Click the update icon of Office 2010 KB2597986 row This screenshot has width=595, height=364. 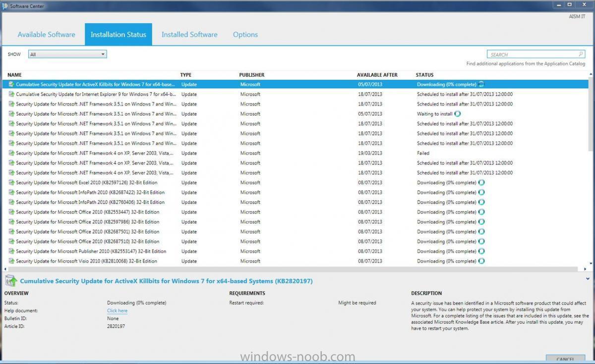point(11,222)
